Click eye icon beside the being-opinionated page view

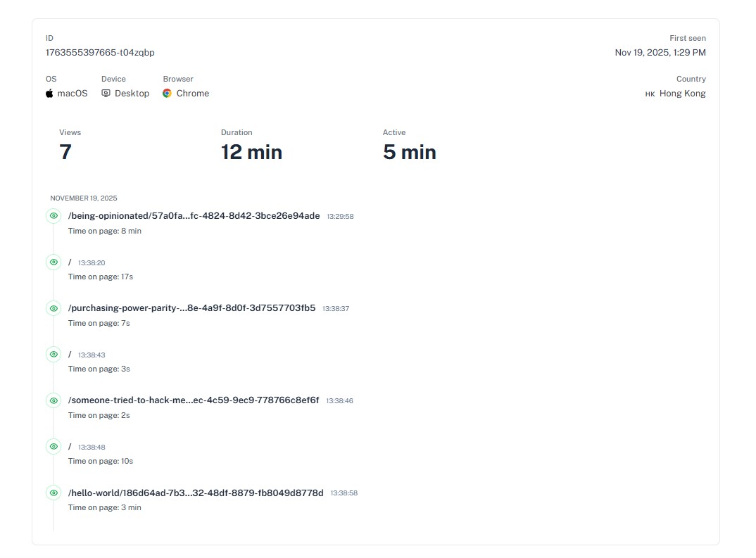[53, 216]
